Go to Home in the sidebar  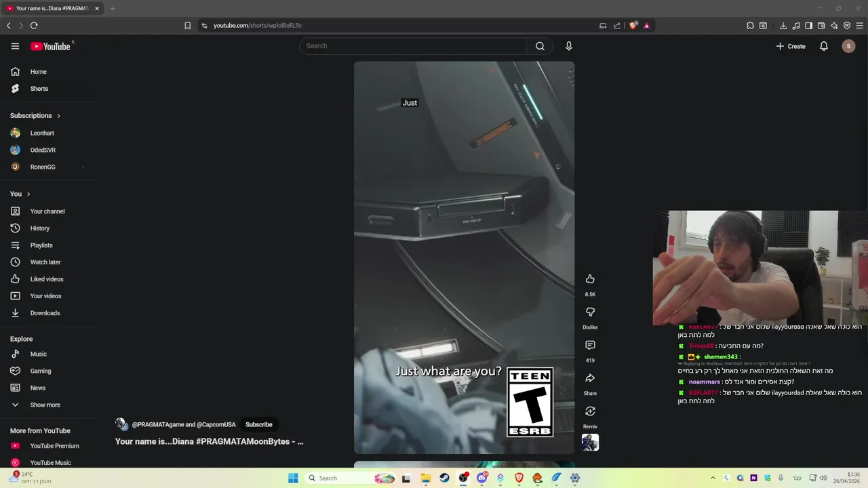49,72
